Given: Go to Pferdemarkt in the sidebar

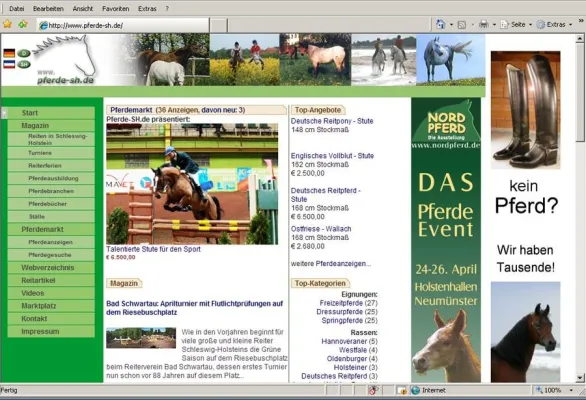Looking at the screenshot, I should click(51, 229).
